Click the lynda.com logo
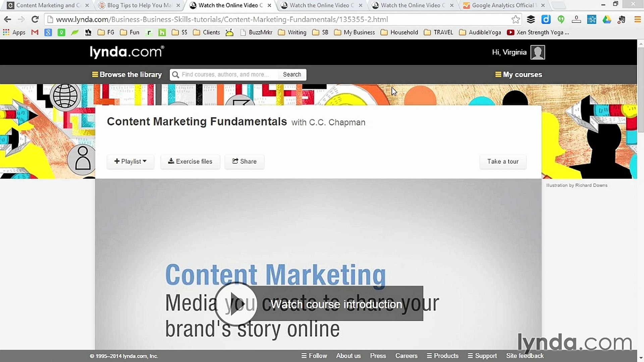644x362 pixels. click(127, 52)
